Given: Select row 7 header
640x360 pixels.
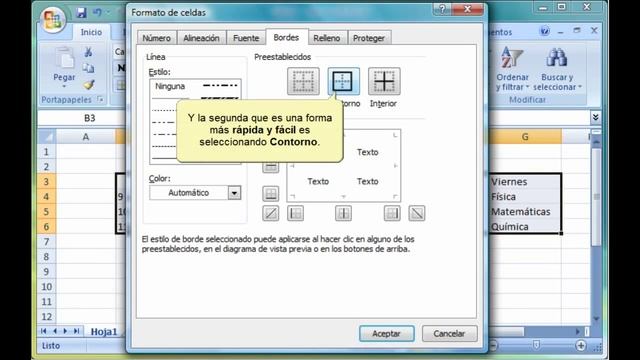Looking at the screenshot, I should [x=47, y=242].
